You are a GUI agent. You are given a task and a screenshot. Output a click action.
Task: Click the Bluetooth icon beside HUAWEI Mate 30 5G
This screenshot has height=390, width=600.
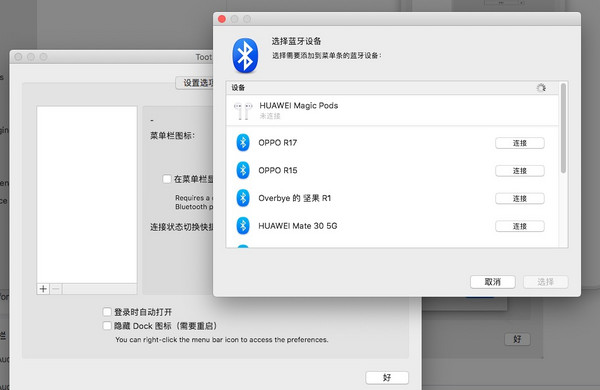(243, 226)
